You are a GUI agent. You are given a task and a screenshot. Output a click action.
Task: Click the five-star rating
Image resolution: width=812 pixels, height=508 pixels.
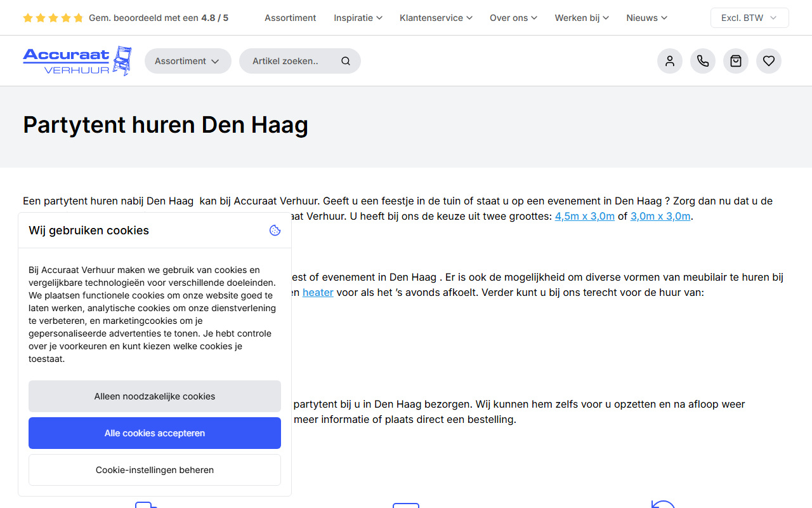(53, 18)
